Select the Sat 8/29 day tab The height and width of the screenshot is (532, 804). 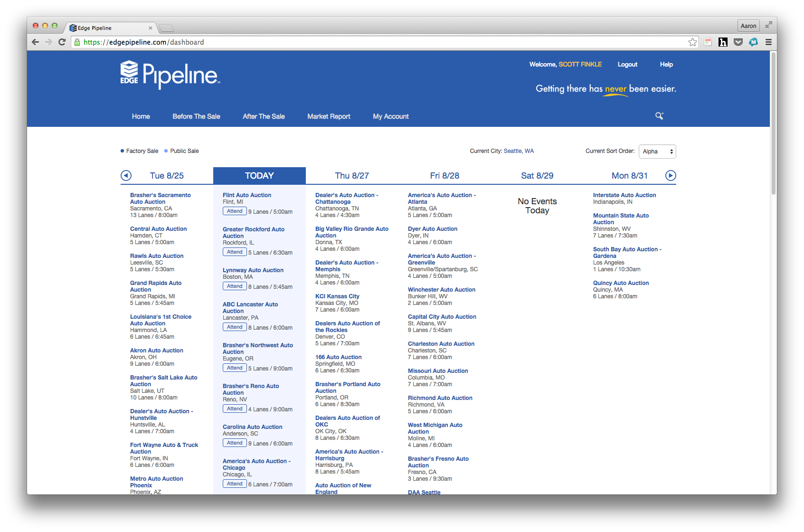pos(537,176)
